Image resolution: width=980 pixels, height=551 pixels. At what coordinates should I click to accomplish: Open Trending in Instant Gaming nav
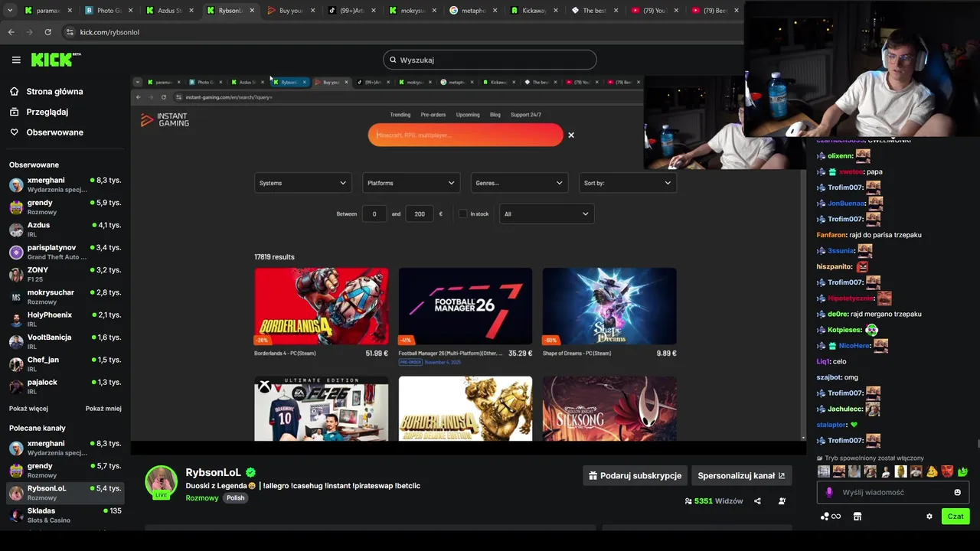pyautogui.click(x=400, y=115)
